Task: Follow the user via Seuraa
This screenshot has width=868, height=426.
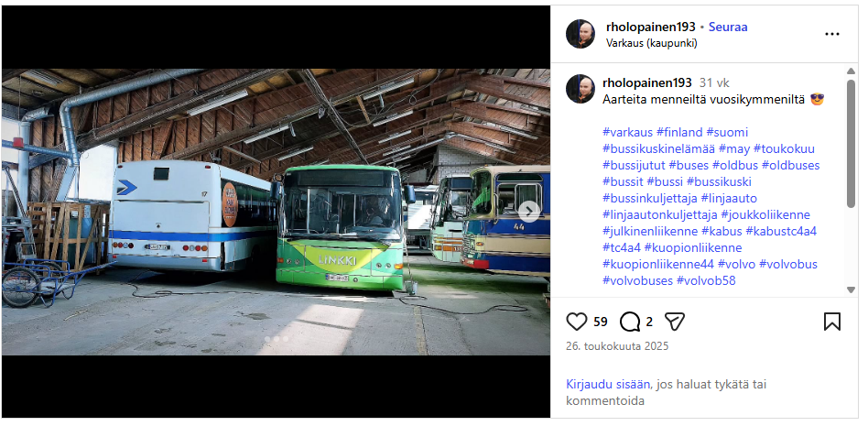Action: pos(728,27)
